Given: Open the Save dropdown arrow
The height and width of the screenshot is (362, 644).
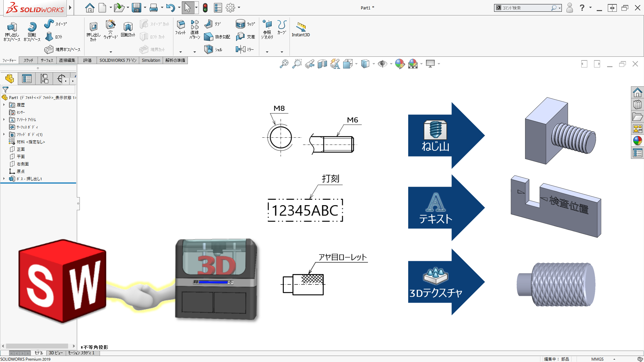Looking at the screenshot, I should [145, 7].
